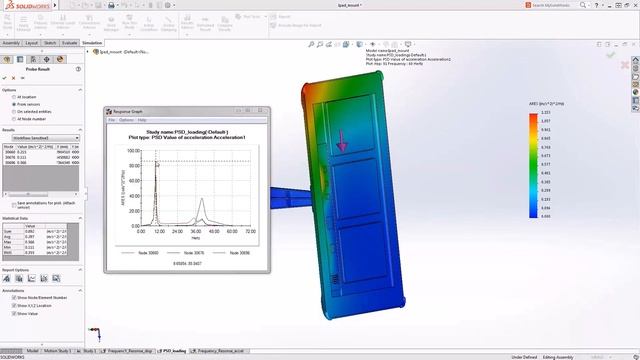Collapse the Results section

coord(80,130)
